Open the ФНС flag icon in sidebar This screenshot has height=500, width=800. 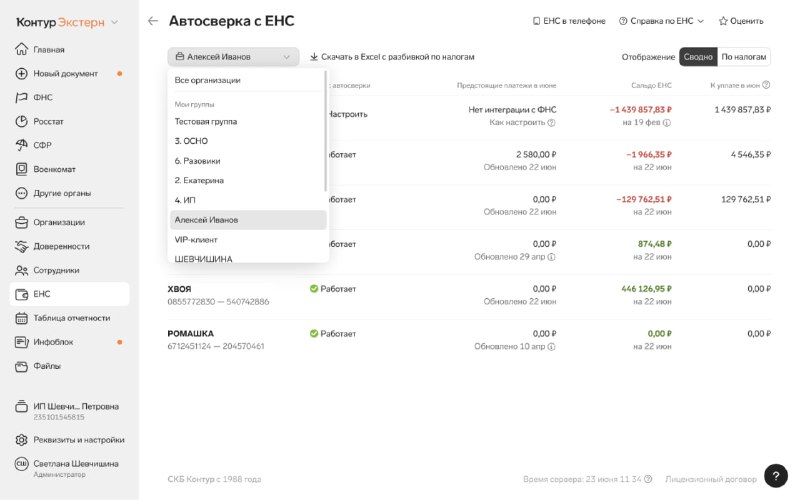pyautogui.click(x=21, y=97)
